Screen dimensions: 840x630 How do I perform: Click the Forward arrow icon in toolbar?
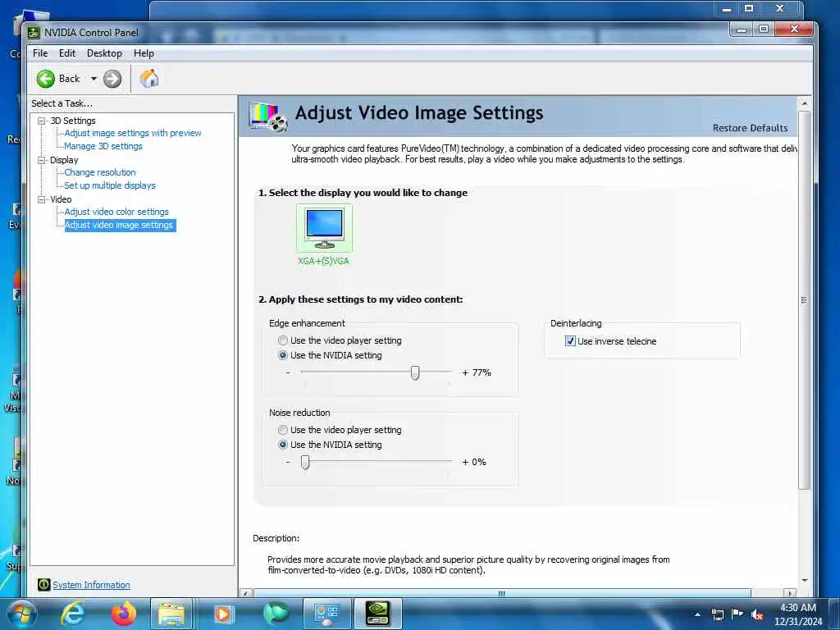point(112,79)
